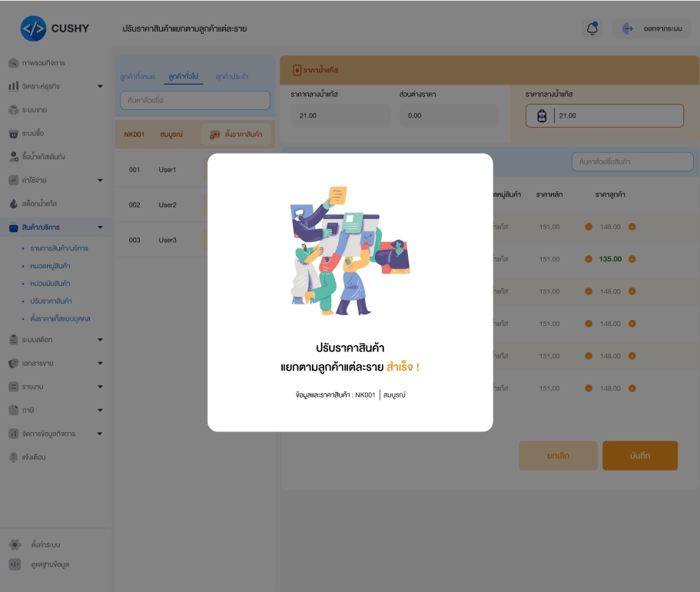
Task: Click the ราคาหลัก column header
Action: pos(549,195)
